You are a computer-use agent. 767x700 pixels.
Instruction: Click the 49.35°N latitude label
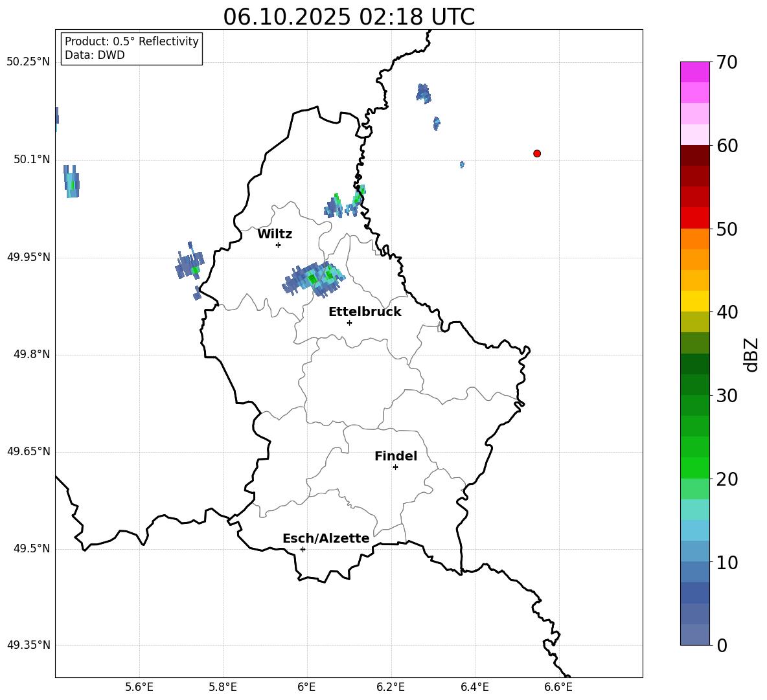tap(29, 645)
